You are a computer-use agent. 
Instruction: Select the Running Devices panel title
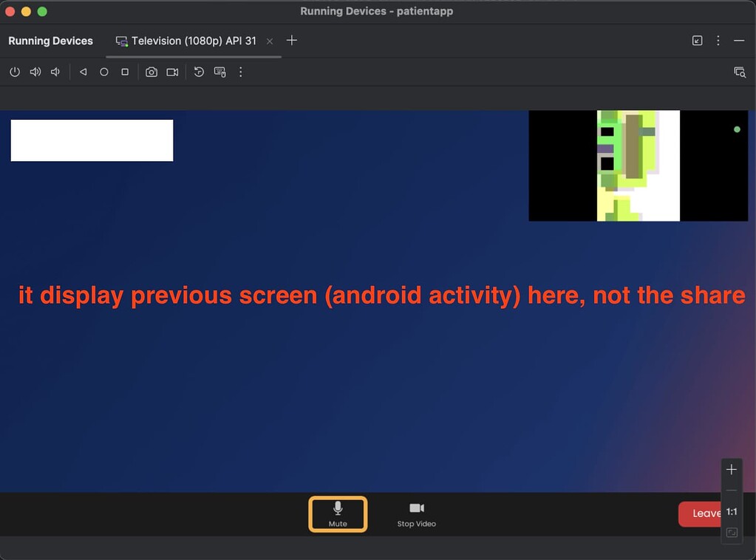coord(50,41)
